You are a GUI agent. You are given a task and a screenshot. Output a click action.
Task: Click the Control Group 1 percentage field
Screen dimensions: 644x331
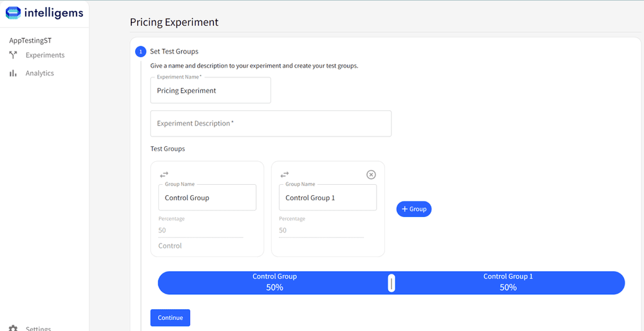(321, 231)
